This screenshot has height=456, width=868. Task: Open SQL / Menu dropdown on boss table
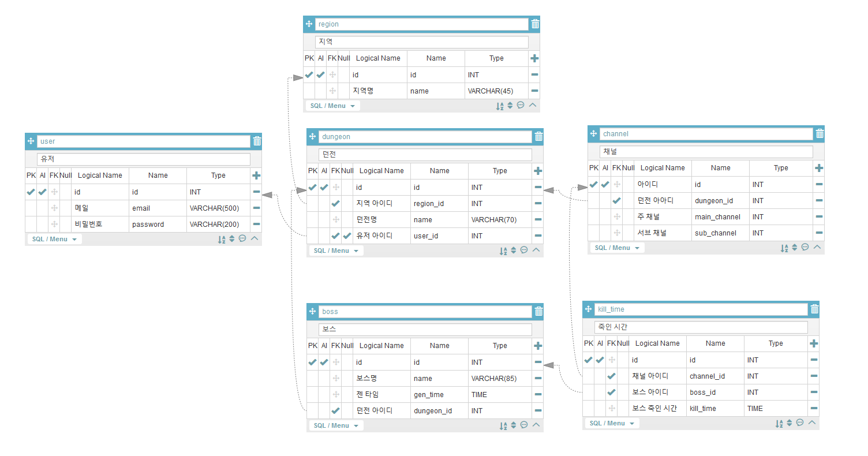click(x=336, y=425)
